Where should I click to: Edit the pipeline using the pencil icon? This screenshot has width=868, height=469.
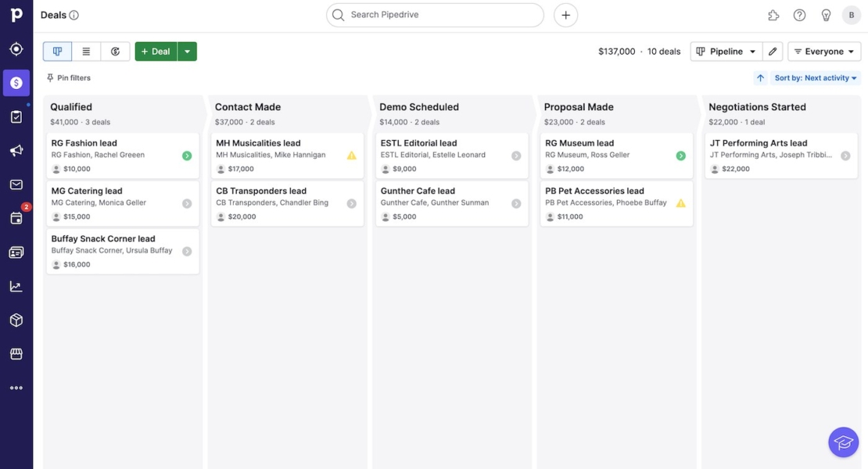coord(773,51)
